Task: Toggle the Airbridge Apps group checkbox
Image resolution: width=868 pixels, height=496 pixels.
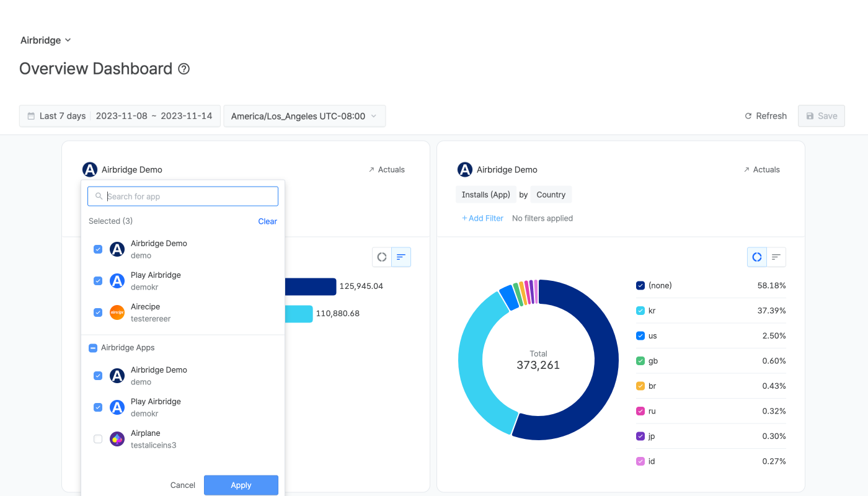Action: point(93,348)
